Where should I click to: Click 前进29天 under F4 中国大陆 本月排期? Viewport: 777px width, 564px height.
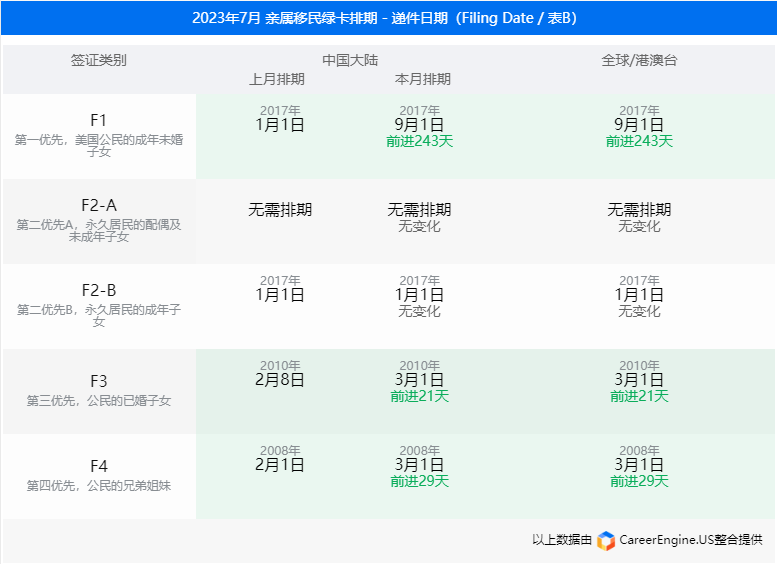(420, 481)
